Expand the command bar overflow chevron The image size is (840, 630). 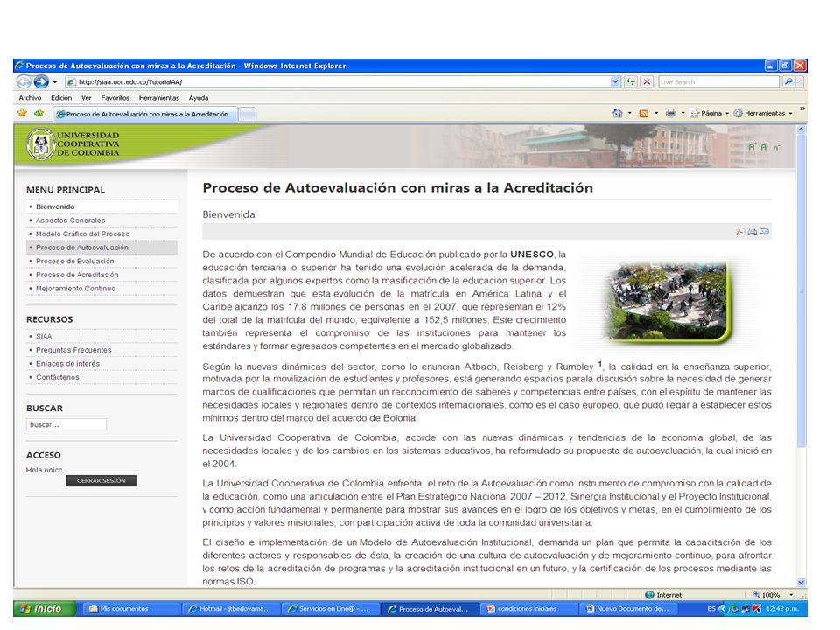(802, 108)
